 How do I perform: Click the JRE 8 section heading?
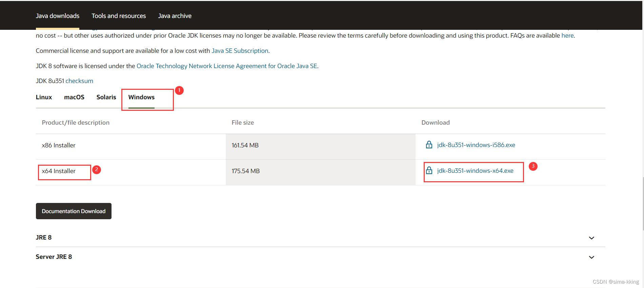(44, 238)
